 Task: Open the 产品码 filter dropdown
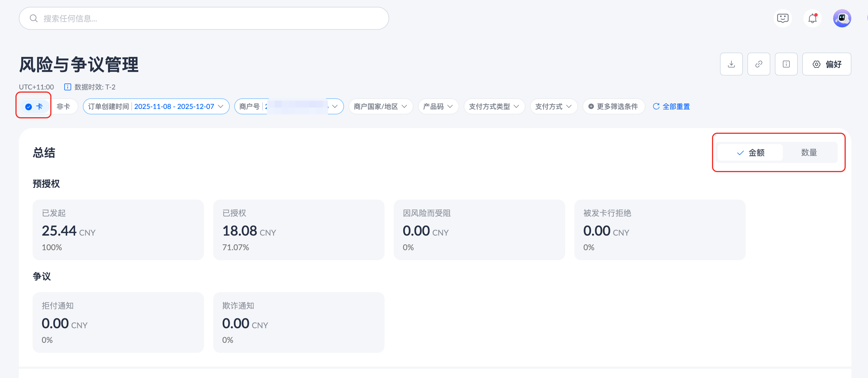click(438, 107)
